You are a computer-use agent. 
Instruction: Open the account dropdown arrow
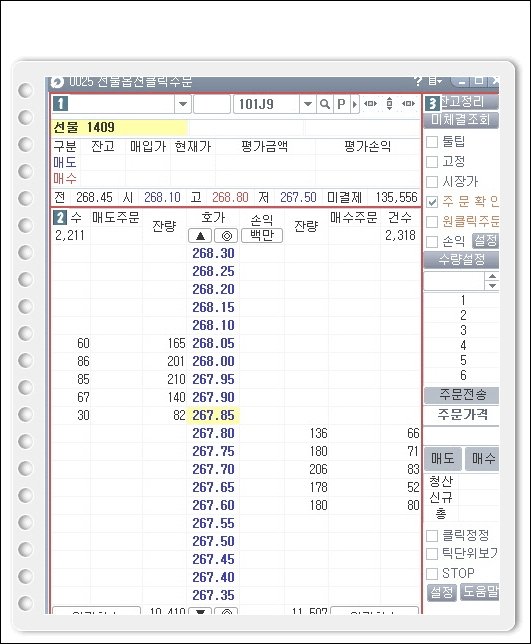point(183,104)
